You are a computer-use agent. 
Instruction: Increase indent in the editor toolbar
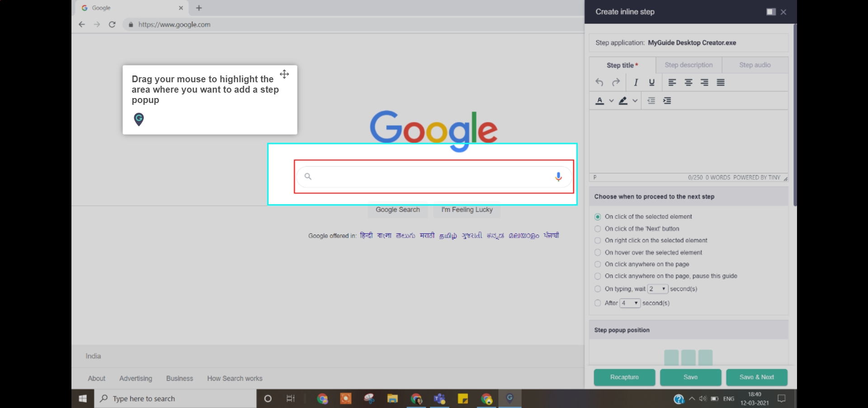click(667, 101)
